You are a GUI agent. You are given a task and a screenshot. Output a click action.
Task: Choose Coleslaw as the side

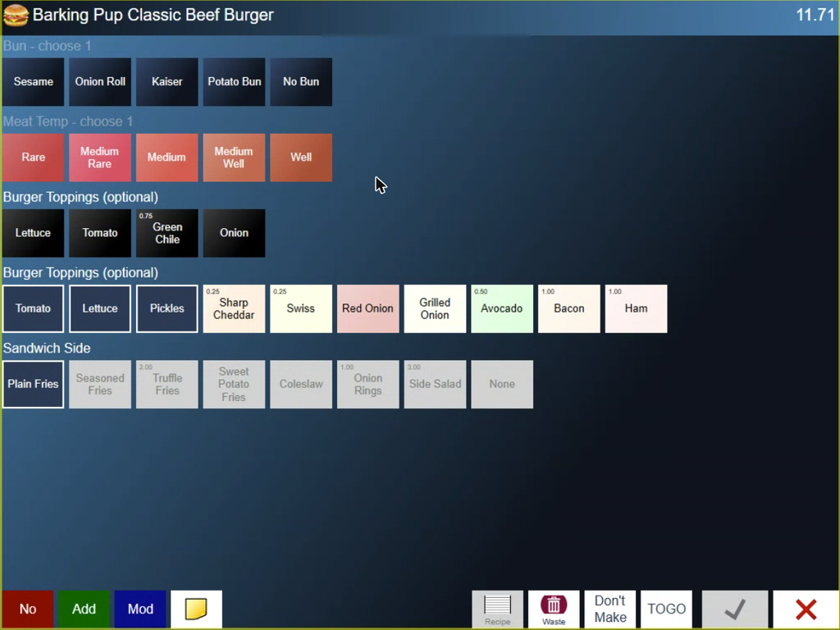[x=301, y=384]
